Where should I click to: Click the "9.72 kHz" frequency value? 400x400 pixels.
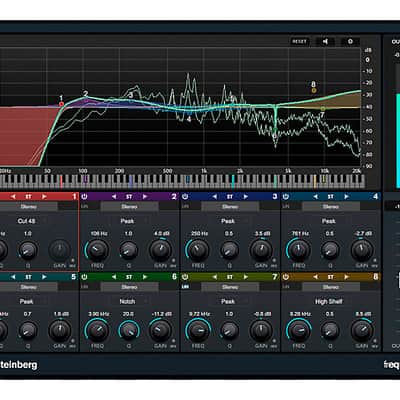(x=199, y=314)
